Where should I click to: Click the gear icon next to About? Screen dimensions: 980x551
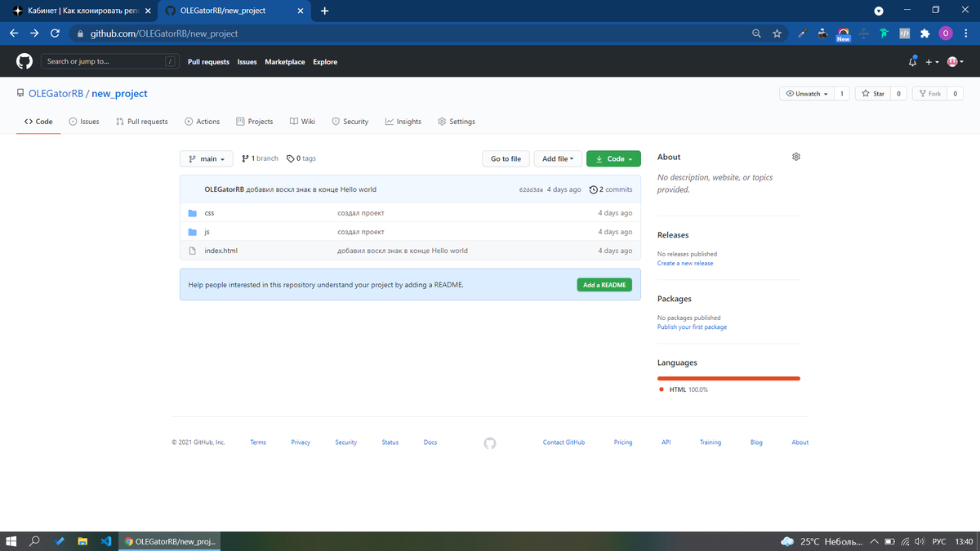tap(796, 157)
